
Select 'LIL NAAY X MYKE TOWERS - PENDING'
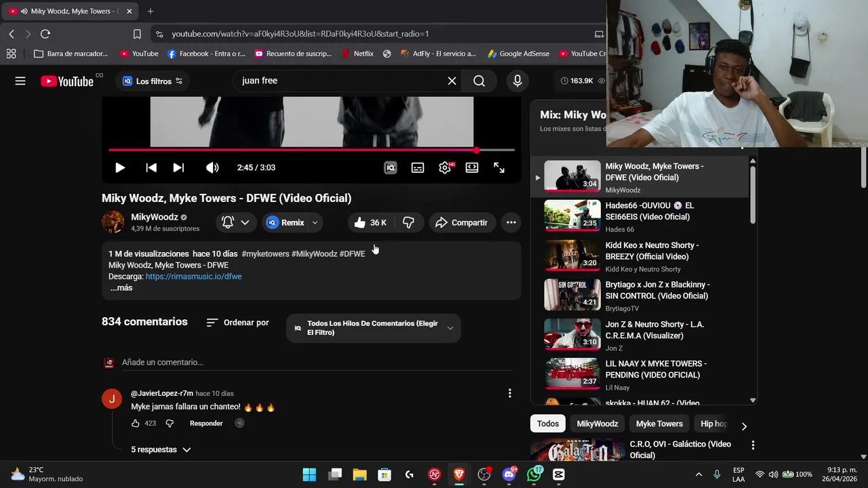coord(639,375)
